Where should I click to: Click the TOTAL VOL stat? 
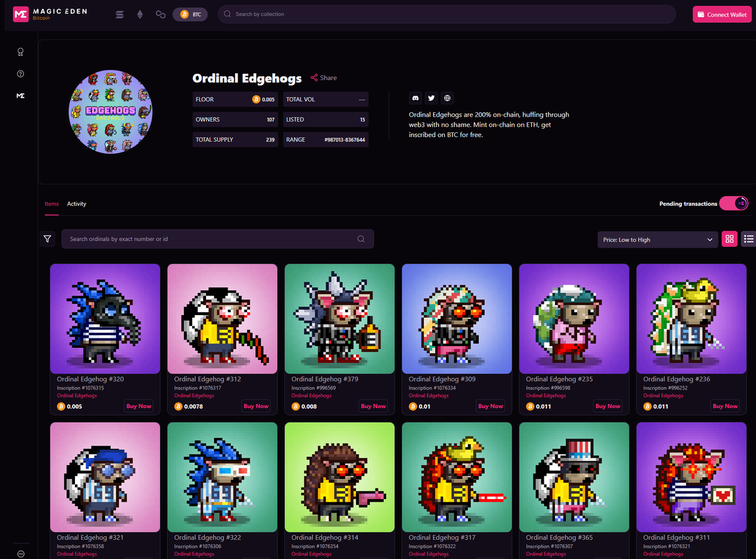pos(326,99)
